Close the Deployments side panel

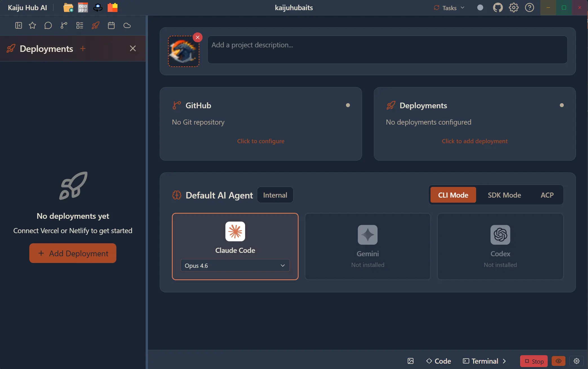pyautogui.click(x=133, y=48)
